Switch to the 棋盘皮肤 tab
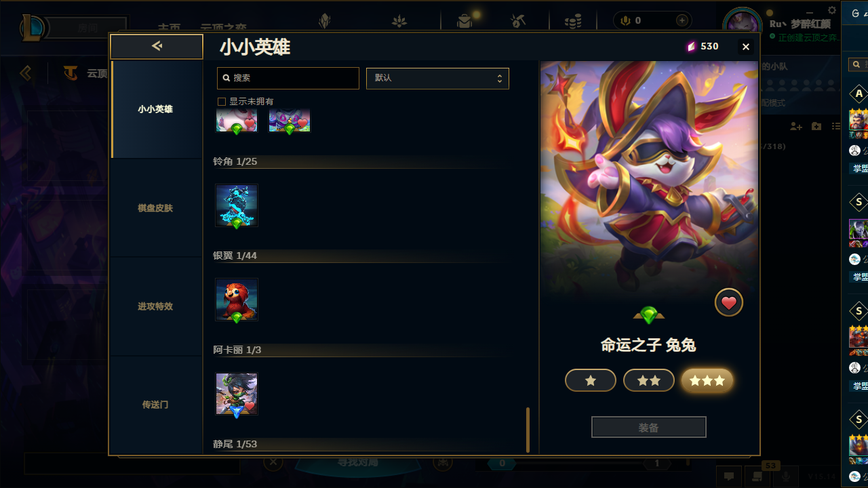Image resolution: width=868 pixels, height=488 pixels. [155, 208]
